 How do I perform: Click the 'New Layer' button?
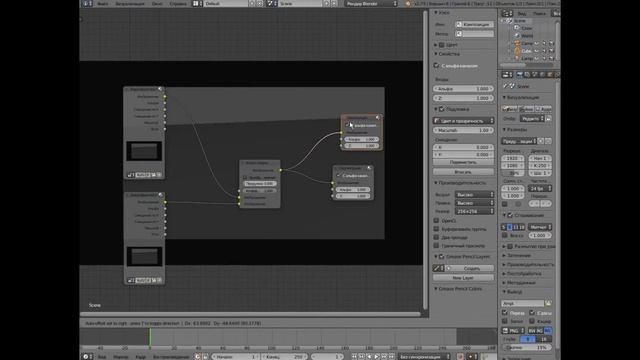463,278
